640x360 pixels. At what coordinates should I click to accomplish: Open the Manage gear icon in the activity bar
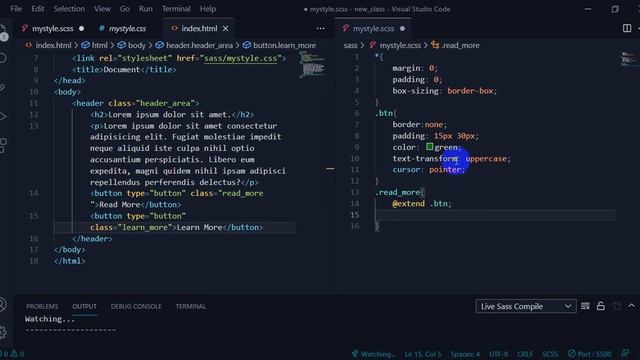(x=3, y=332)
